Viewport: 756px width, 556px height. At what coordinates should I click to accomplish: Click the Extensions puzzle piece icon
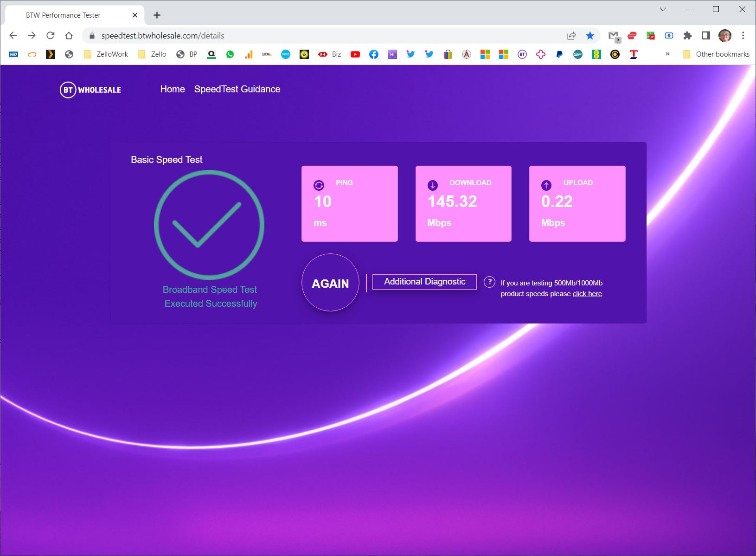point(687,36)
